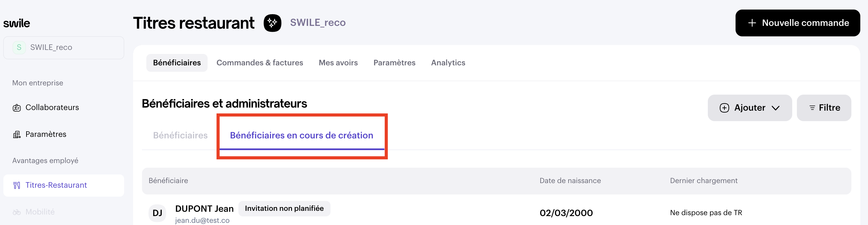Open the Filtre options
Screen dimensions: 868x225
pyautogui.click(x=824, y=108)
